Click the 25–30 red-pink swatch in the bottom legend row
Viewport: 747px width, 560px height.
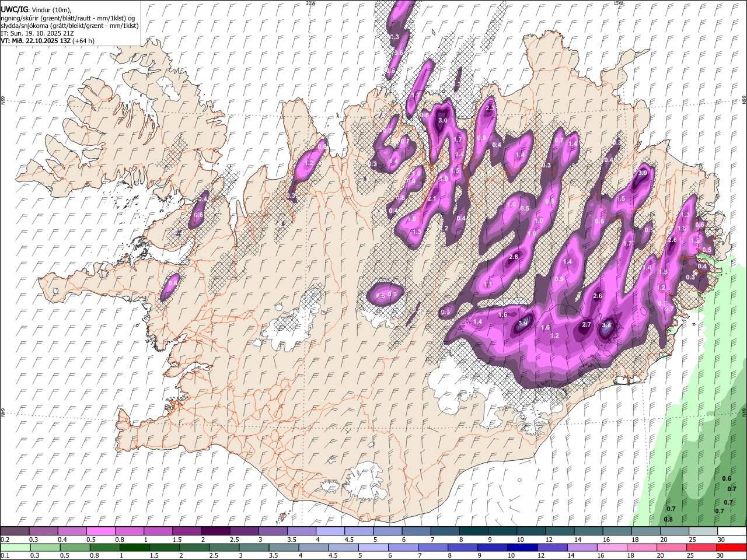pyautogui.click(x=701, y=547)
